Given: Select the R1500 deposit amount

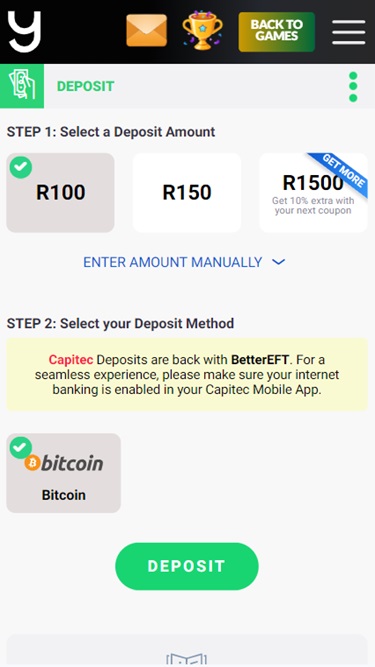Looking at the screenshot, I should click(x=313, y=193).
